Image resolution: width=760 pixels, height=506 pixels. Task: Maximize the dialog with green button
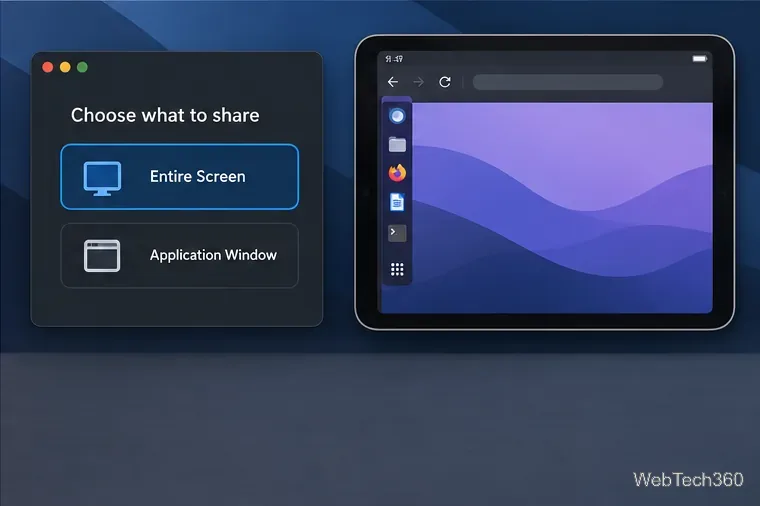click(82, 67)
